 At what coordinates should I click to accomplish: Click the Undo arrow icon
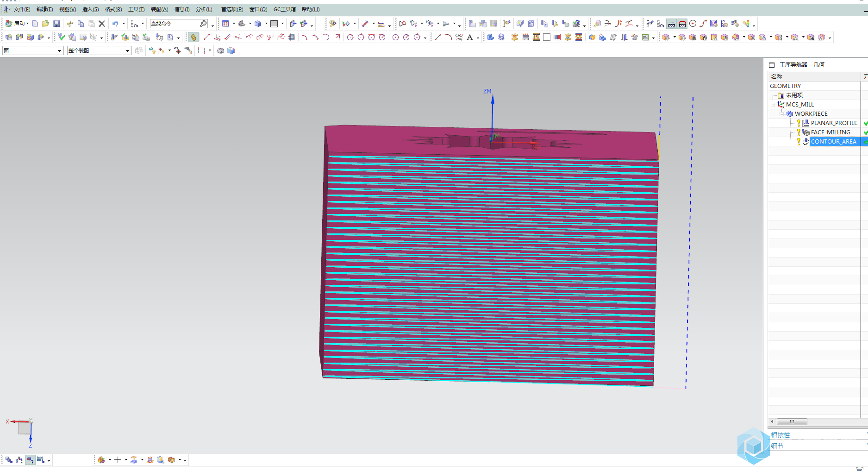pyautogui.click(x=115, y=24)
